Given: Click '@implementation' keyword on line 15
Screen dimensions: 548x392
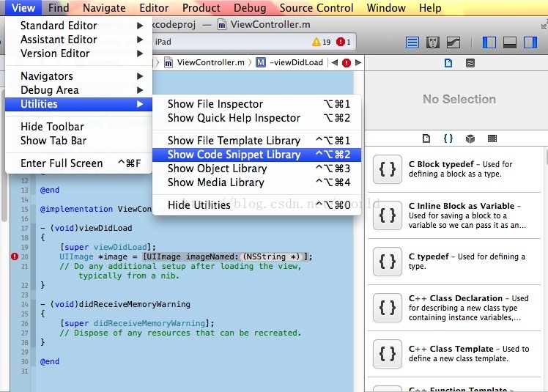Looking at the screenshot, I should coord(76,209).
